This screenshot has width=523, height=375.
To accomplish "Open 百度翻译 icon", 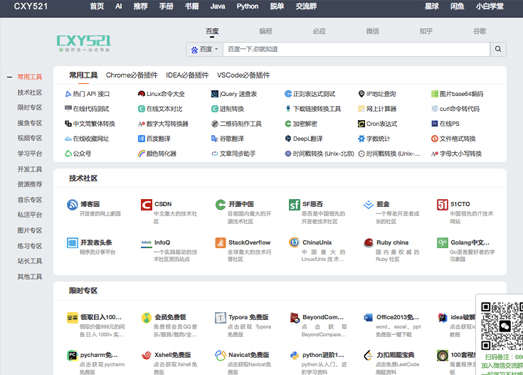I will 141,138.
